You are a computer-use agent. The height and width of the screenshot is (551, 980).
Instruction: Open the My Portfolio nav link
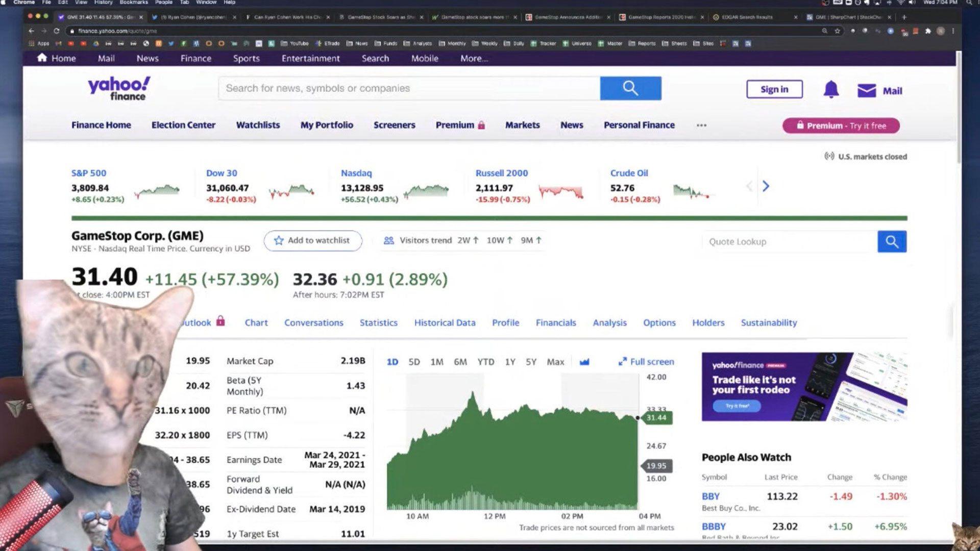[x=327, y=125]
